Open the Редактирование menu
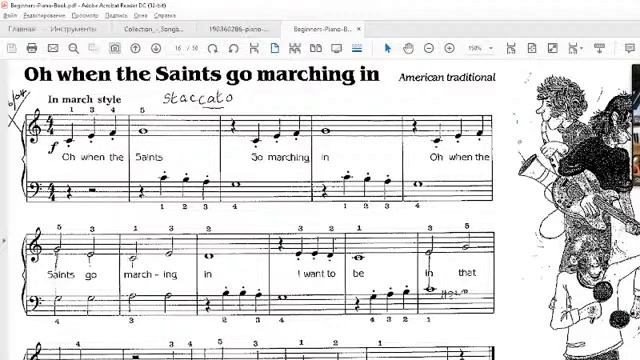This screenshot has height=360, width=640. coord(44,16)
